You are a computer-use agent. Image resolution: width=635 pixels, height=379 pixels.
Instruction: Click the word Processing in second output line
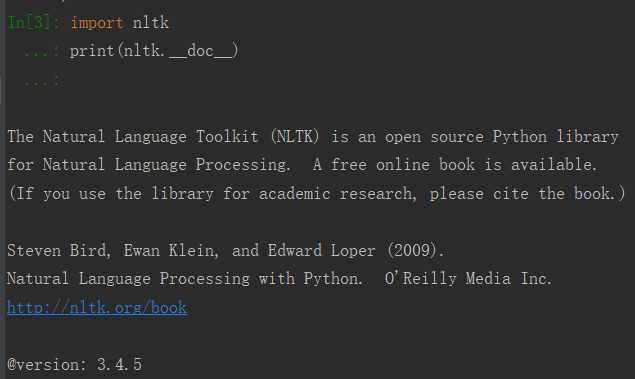[243, 165]
